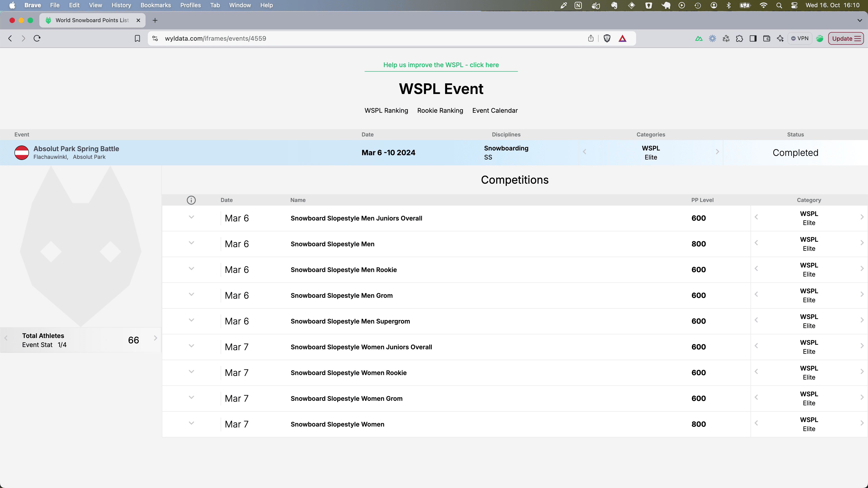This screenshot has height=488, width=868.
Task: Click the Austria flag icon for event
Action: coord(21,152)
